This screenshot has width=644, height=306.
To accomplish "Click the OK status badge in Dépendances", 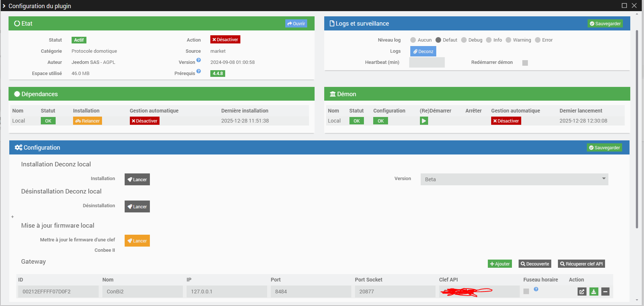I will [x=48, y=121].
